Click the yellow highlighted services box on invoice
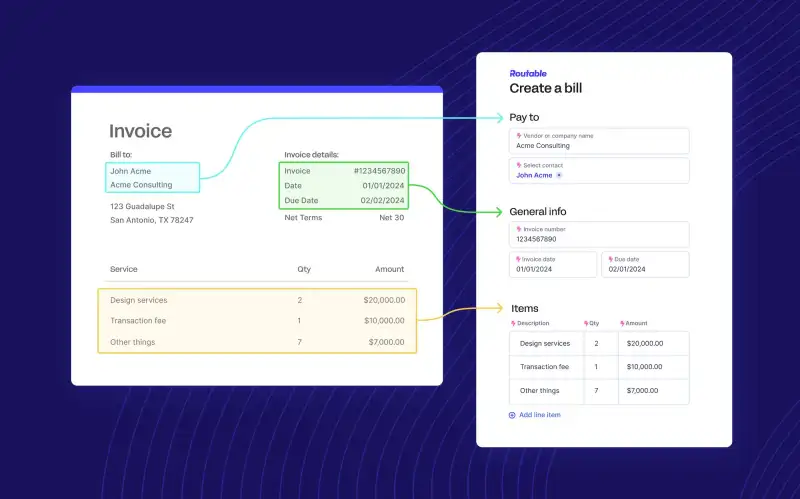The image size is (800, 499). [257, 321]
